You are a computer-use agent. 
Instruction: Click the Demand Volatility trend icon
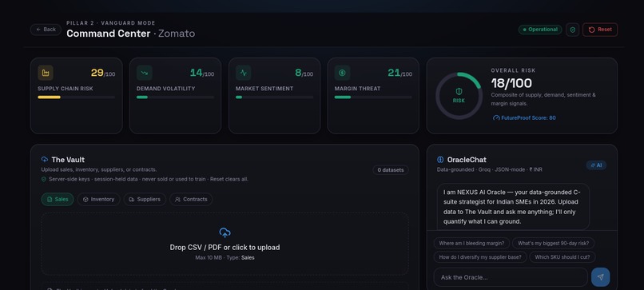145,73
